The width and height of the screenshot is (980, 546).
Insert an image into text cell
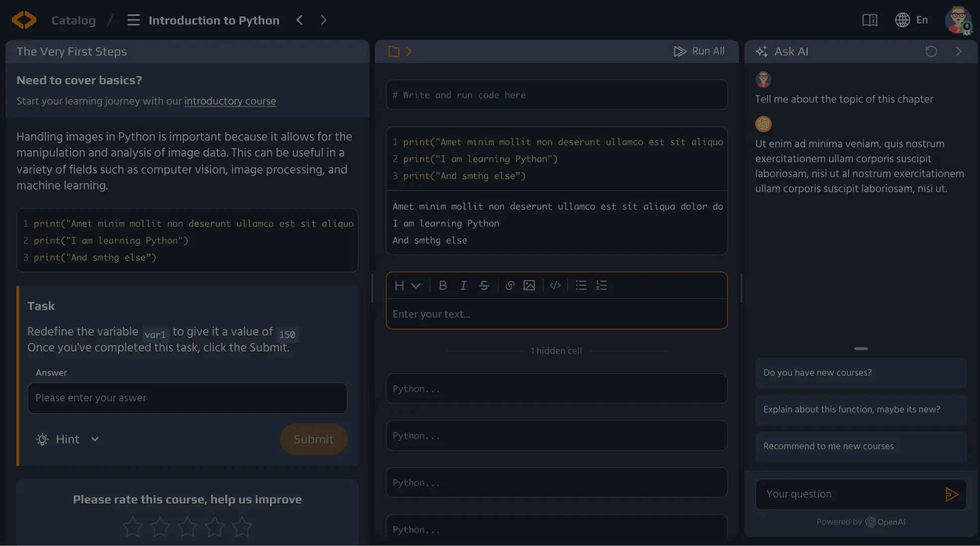click(x=529, y=286)
